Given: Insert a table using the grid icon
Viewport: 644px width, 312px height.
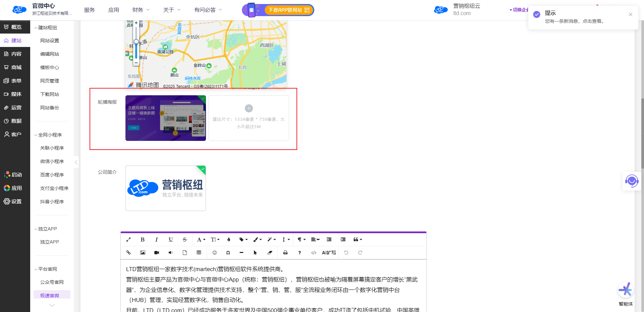Looking at the screenshot, I should 199,253.
